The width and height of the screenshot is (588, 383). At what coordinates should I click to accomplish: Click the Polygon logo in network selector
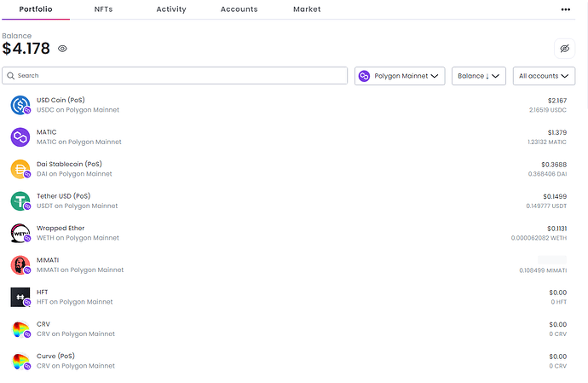tap(364, 76)
